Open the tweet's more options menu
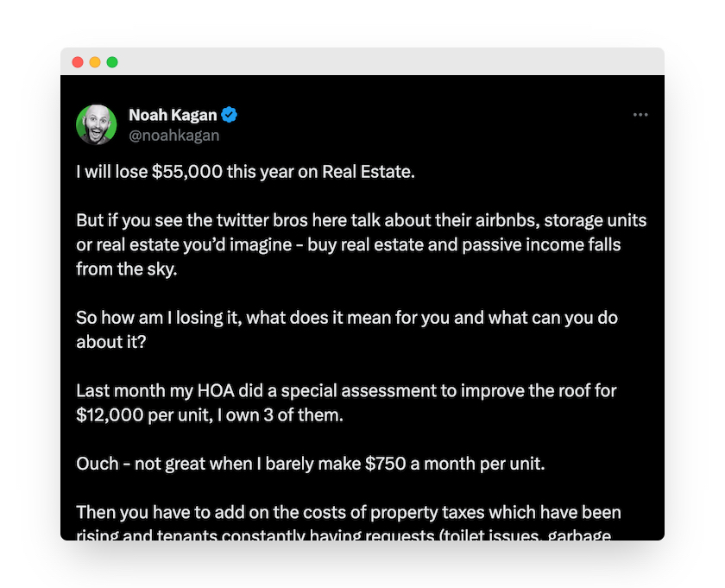The height and width of the screenshot is (588, 725). coord(640,115)
